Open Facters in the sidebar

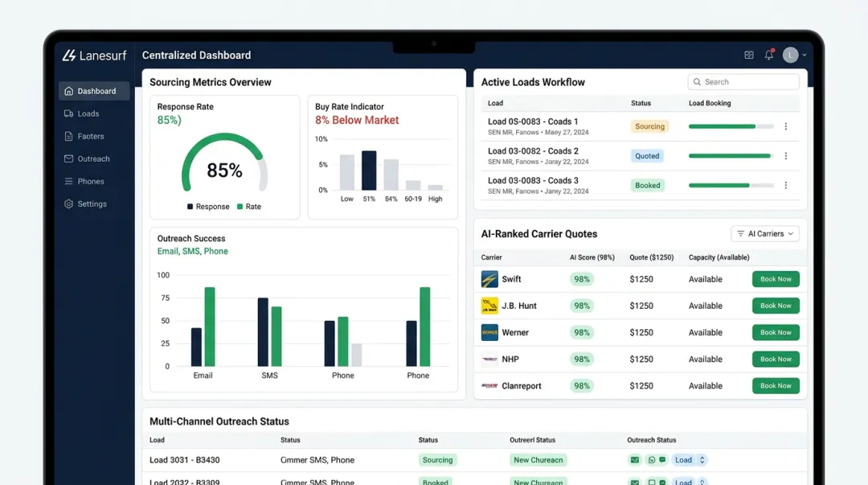[90, 137]
